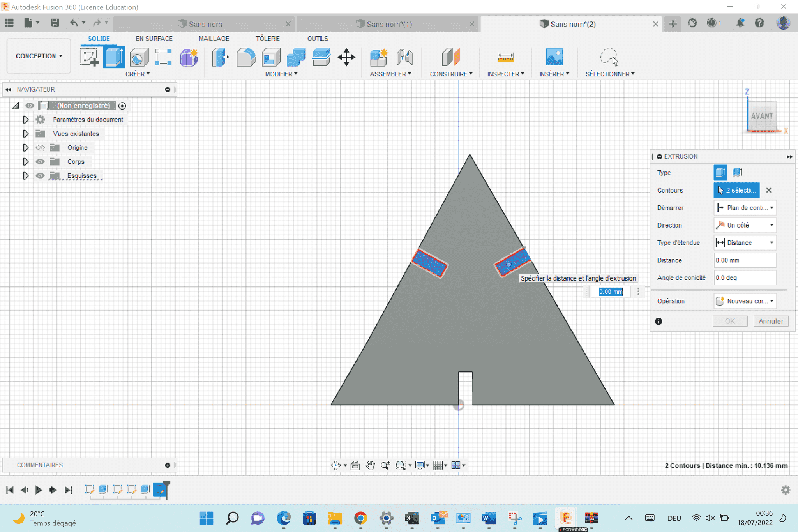Toggle visibility of Esquisses folder
Viewport: 798px width, 532px height.
(x=40, y=176)
